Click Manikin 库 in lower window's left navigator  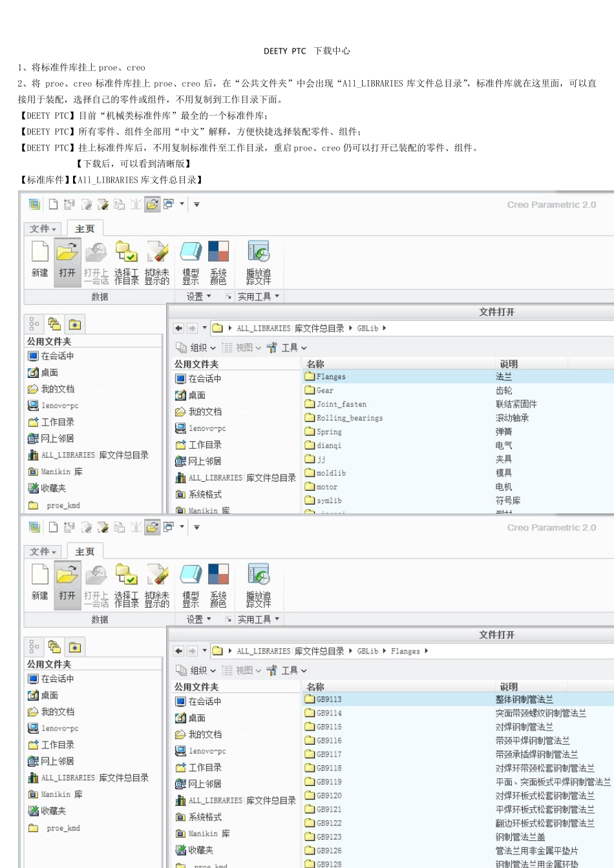(56, 794)
